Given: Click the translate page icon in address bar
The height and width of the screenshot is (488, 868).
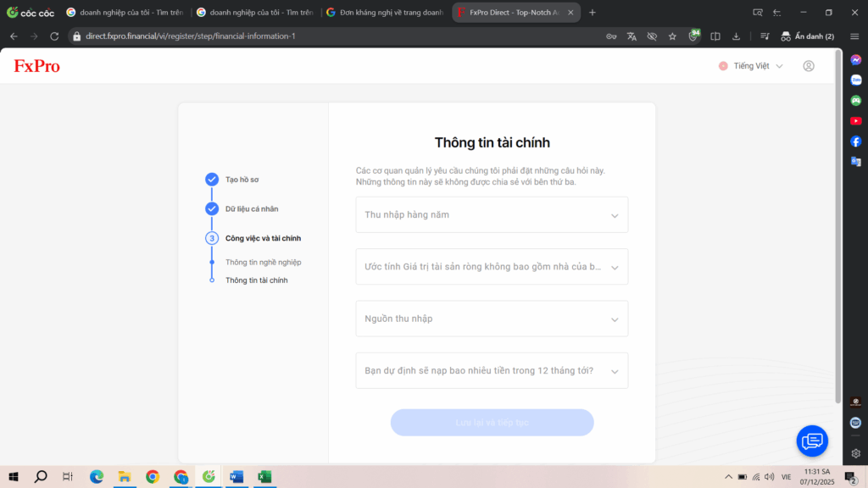Looking at the screenshot, I should point(632,36).
